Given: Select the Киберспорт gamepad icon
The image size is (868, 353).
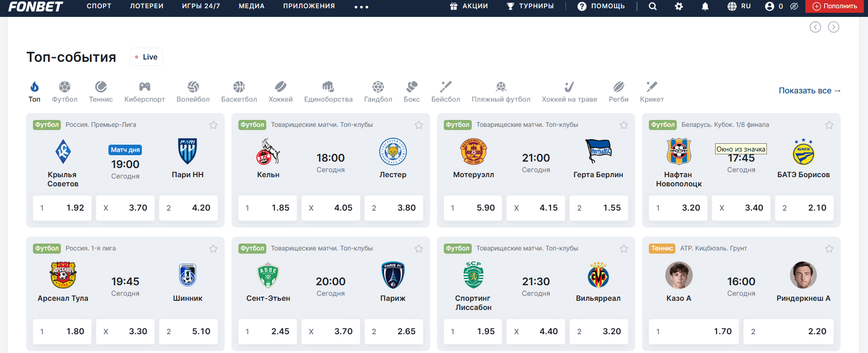Looking at the screenshot, I should [145, 87].
